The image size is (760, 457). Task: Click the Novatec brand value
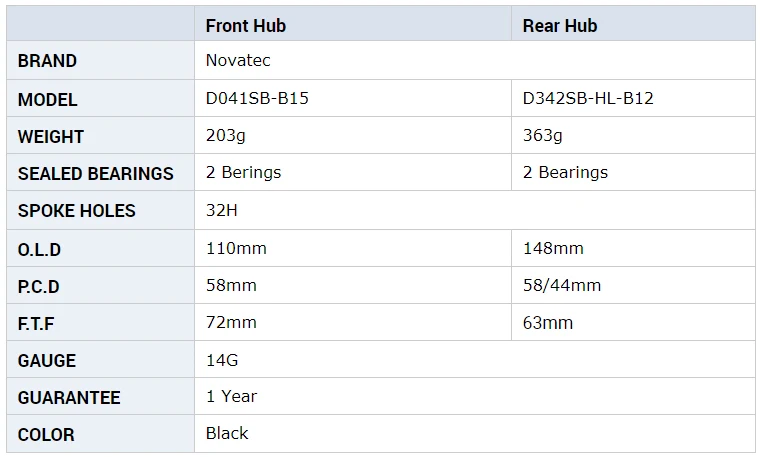(x=238, y=61)
